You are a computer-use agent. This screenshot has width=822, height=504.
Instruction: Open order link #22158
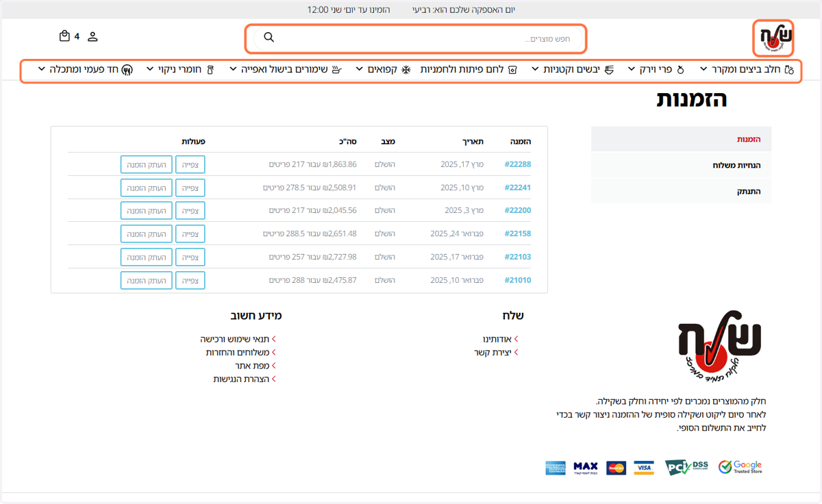point(518,234)
